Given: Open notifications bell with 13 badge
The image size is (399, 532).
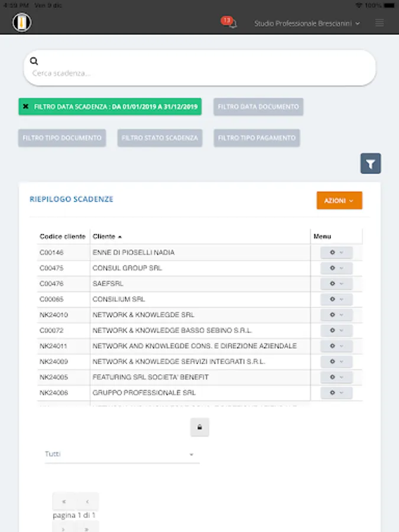Looking at the screenshot, I should (229, 22).
